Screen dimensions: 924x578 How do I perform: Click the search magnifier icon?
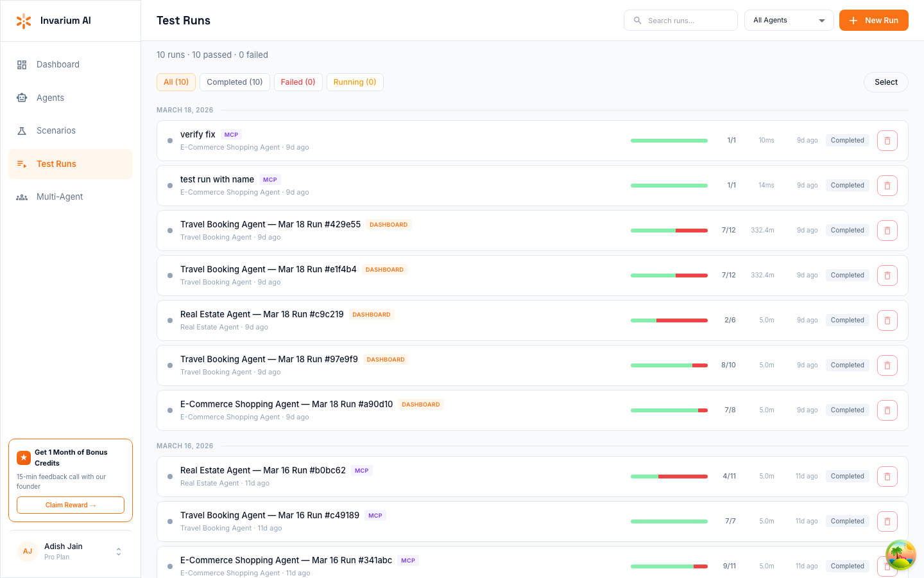[637, 20]
